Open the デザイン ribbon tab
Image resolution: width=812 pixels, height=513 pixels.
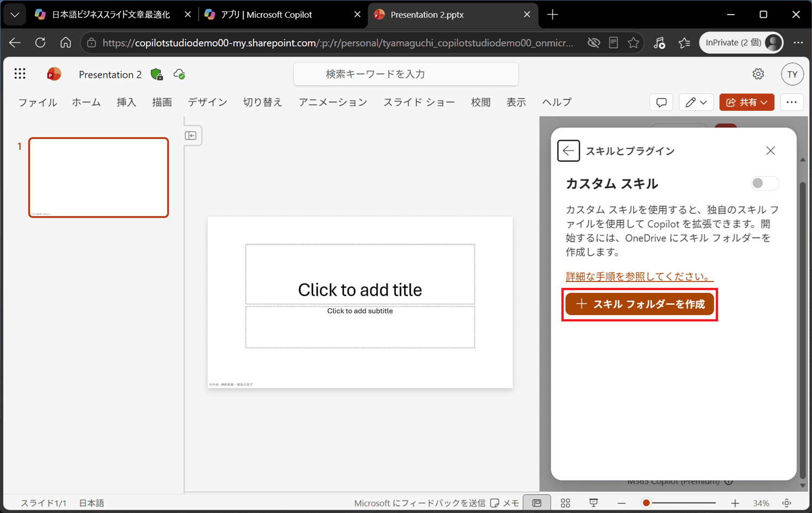[207, 102]
